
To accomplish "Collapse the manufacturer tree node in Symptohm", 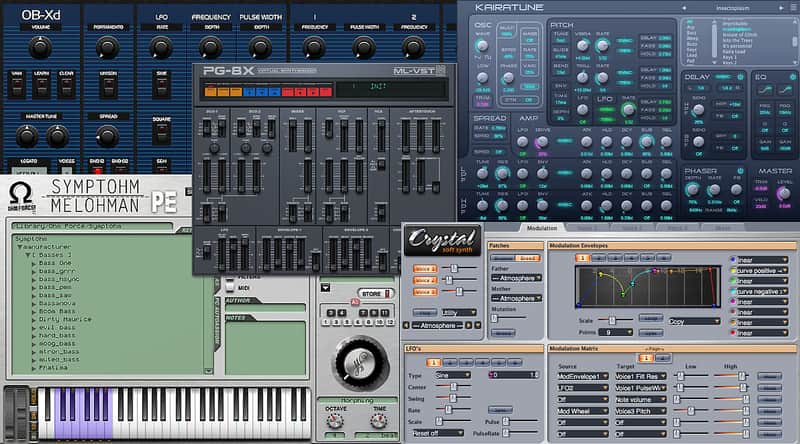I will point(20,247).
